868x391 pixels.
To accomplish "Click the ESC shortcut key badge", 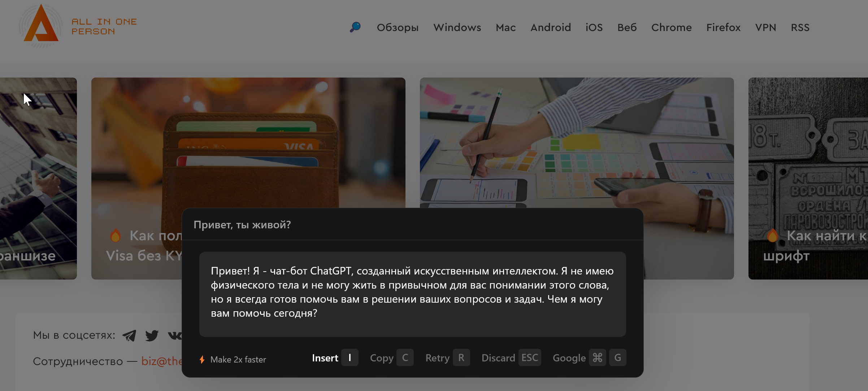I will pos(530,357).
